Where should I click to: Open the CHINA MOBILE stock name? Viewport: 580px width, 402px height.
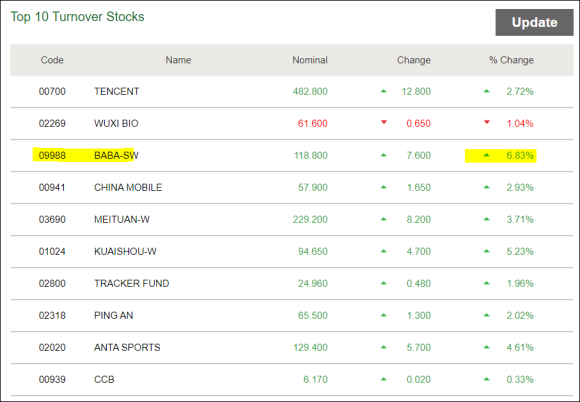[128, 188]
